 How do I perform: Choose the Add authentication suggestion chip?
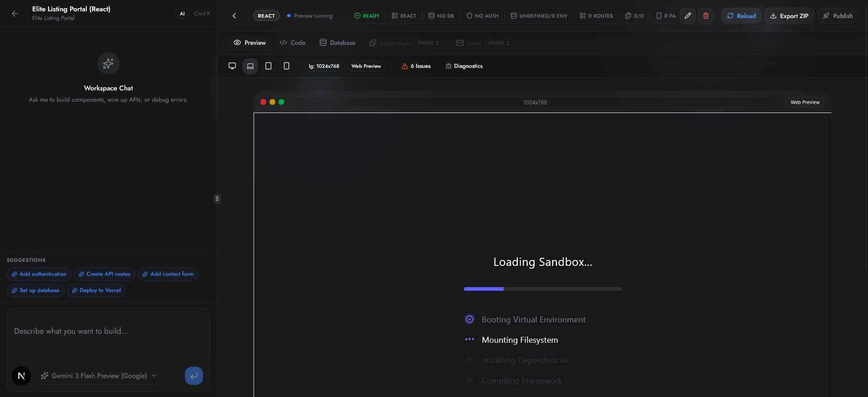(x=39, y=274)
